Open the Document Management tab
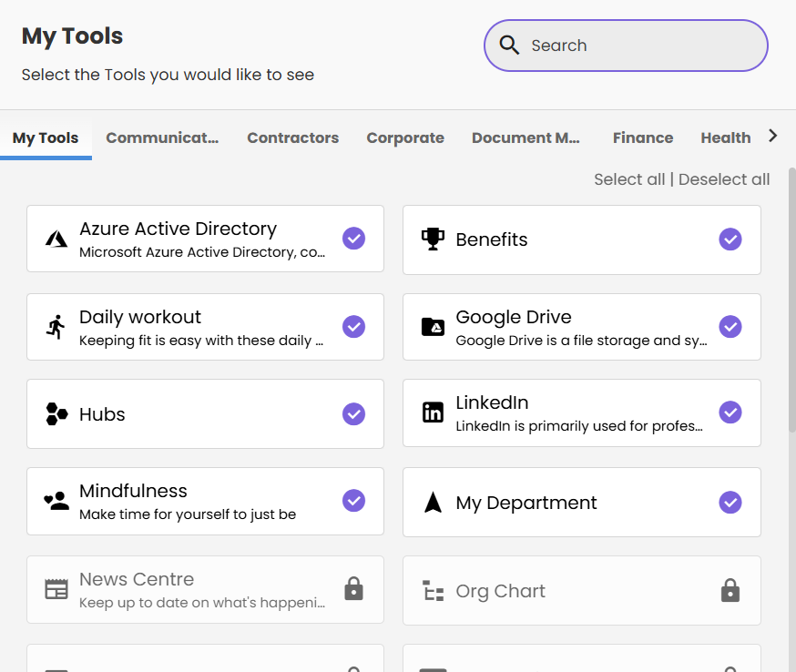The height and width of the screenshot is (672, 796). pos(526,138)
